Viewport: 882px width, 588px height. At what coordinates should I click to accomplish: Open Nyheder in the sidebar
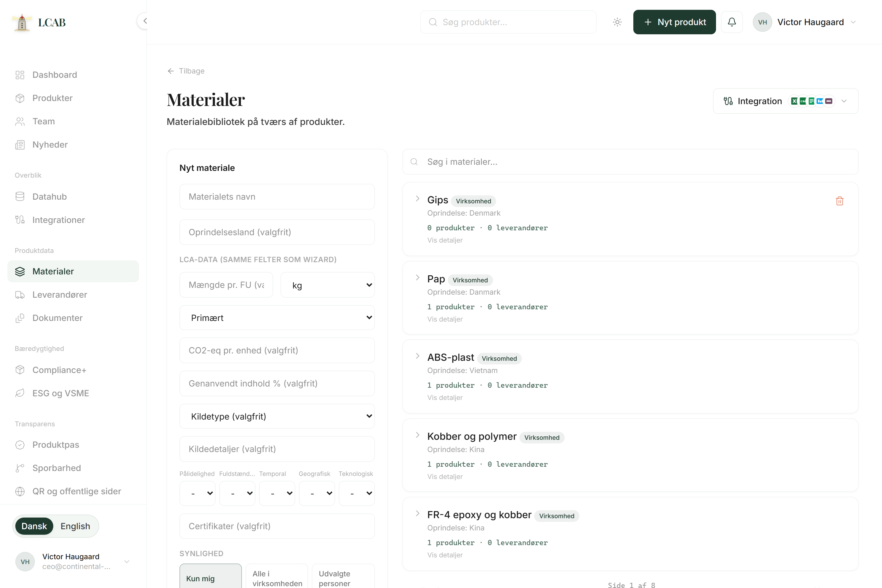[73, 145]
